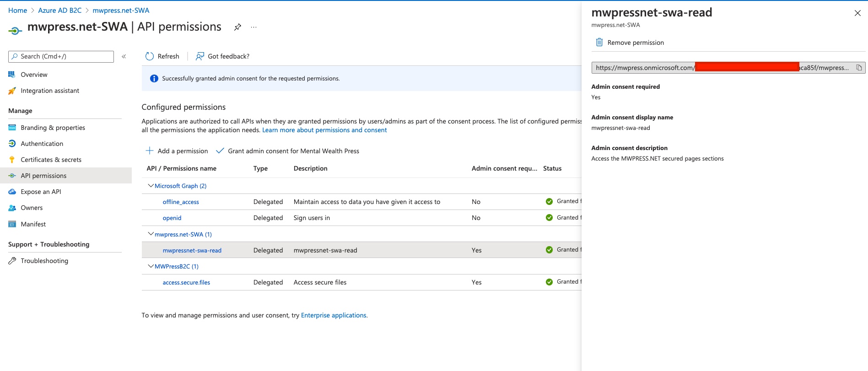The image size is (868, 371).
Task: Click the Integration assistant rocket icon
Action: pos(12,91)
